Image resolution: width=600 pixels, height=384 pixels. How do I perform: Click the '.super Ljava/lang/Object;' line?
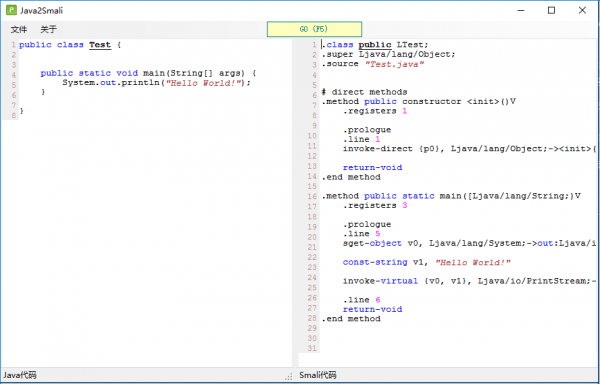click(x=388, y=54)
